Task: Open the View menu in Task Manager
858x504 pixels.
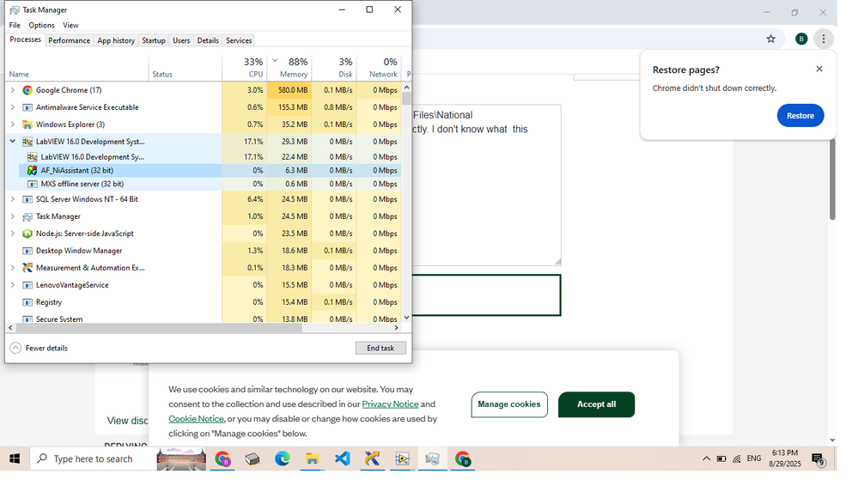Action: click(x=70, y=25)
